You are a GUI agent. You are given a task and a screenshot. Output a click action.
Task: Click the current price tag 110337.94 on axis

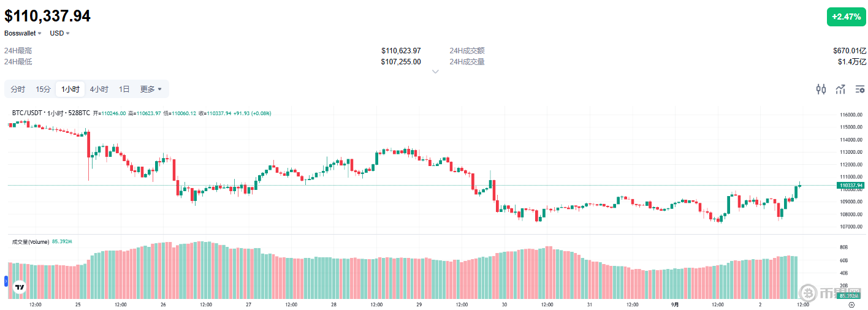point(850,185)
